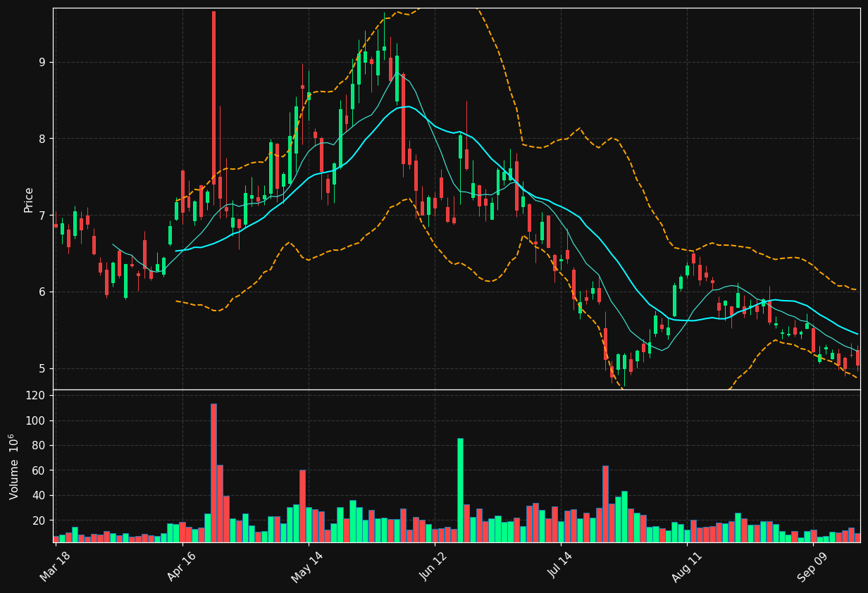The width and height of the screenshot is (868, 593).
Task: Click the Jun 12 date label
Action: pos(434,567)
